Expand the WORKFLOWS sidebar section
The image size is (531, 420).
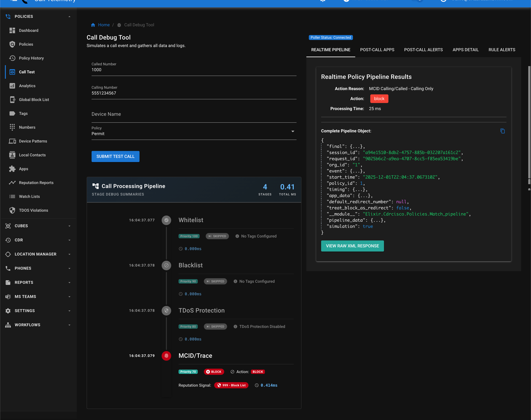38,325
